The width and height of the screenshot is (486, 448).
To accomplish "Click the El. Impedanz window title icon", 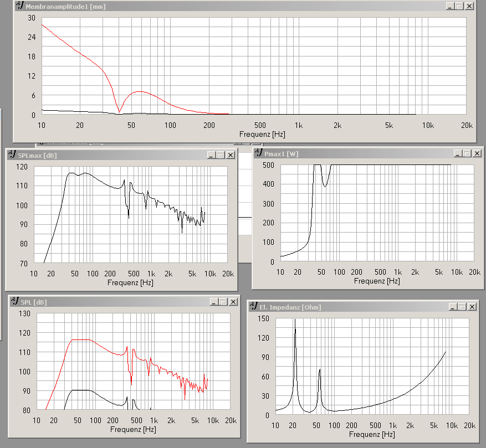I will [x=254, y=306].
